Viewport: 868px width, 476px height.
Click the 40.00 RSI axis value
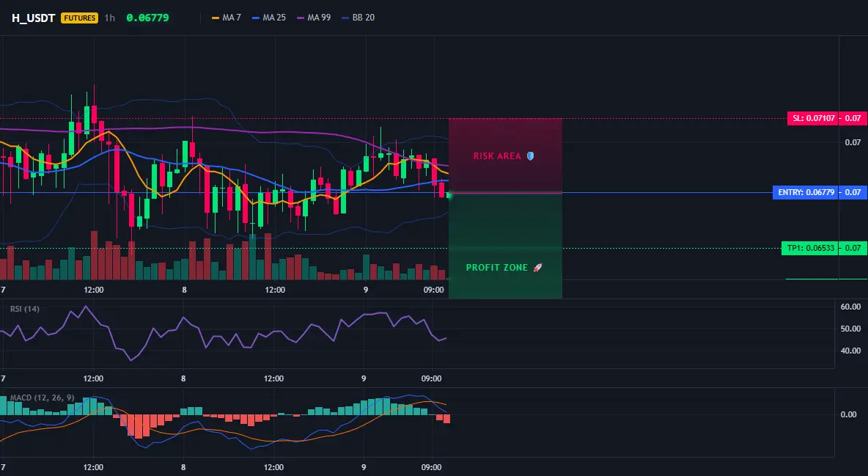(x=851, y=350)
